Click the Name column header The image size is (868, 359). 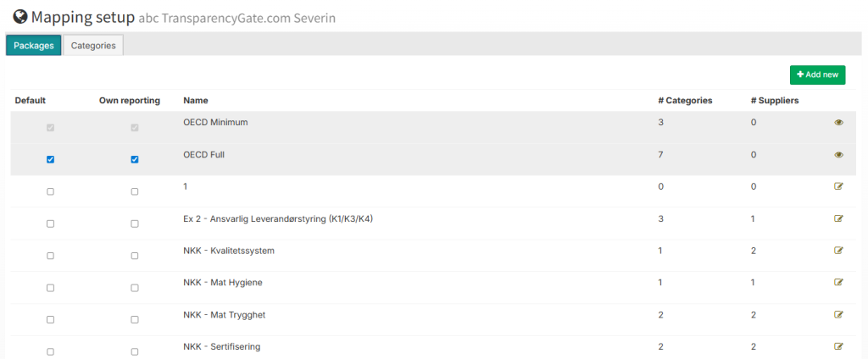(x=196, y=100)
